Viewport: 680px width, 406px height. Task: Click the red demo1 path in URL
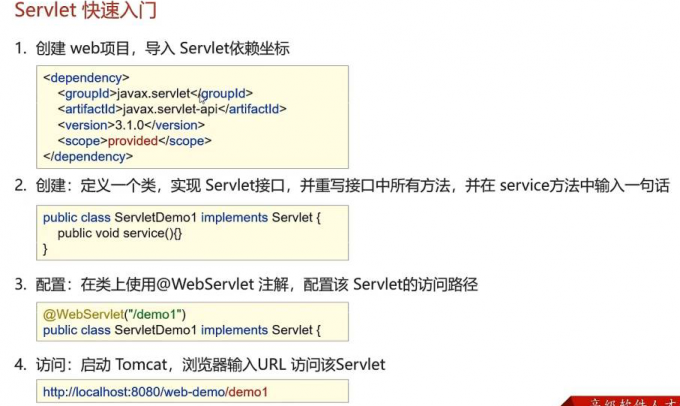pos(248,392)
